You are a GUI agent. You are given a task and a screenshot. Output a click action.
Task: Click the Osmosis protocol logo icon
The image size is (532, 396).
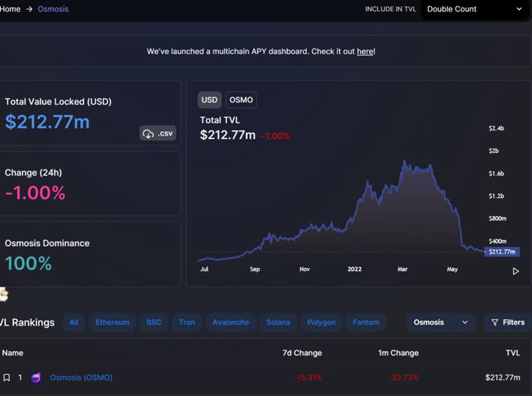coord(36,377)
